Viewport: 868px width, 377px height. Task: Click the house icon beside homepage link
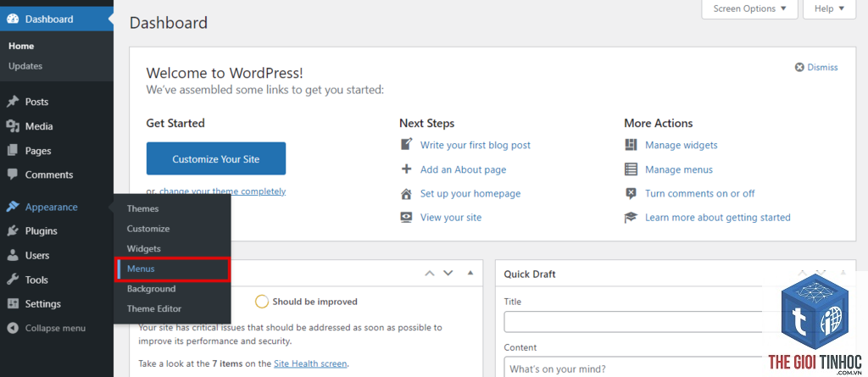pyautogui.click(x=406, y=194)
